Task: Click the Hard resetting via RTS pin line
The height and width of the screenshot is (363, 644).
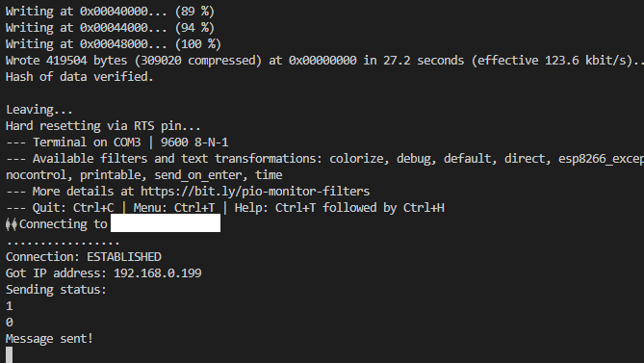Action: 103,126
